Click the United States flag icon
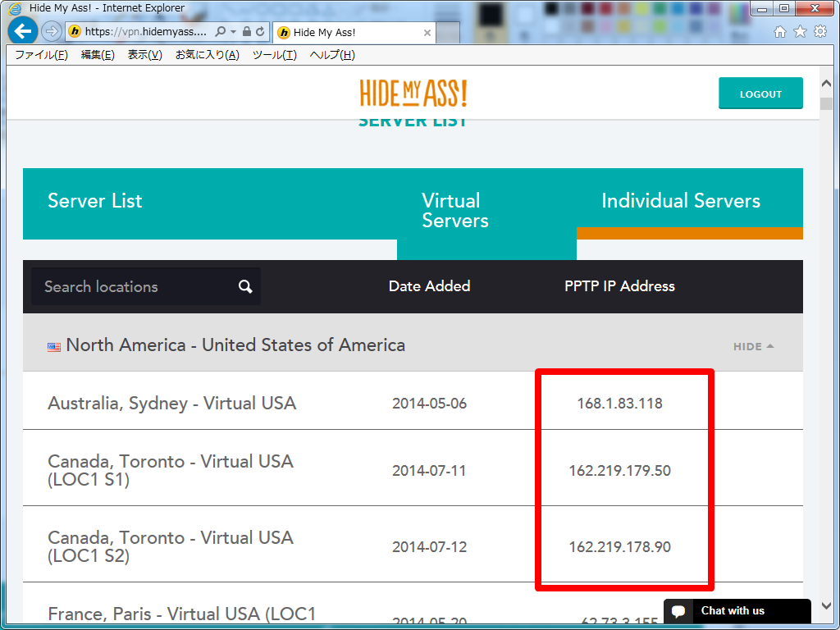The width and height of the screenshot is (840, 630). tap(54, 347)
